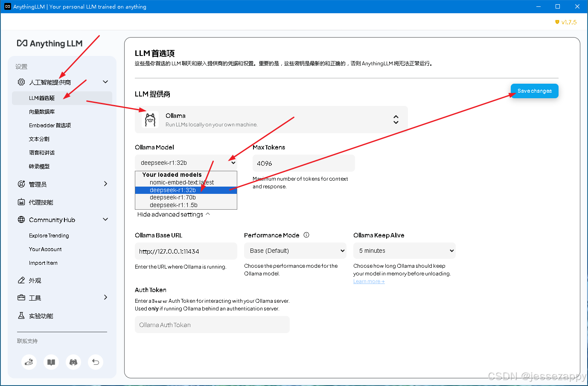Screen dimensions: 588x386
Task: Click the AnythingLLM logo in sidebar
Action: pos(49,44)
